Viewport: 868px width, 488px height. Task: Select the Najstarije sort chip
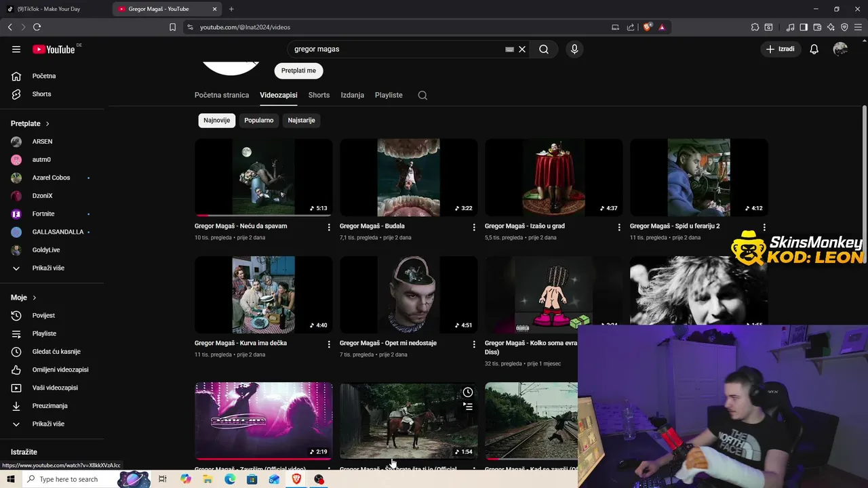(301, 120)
